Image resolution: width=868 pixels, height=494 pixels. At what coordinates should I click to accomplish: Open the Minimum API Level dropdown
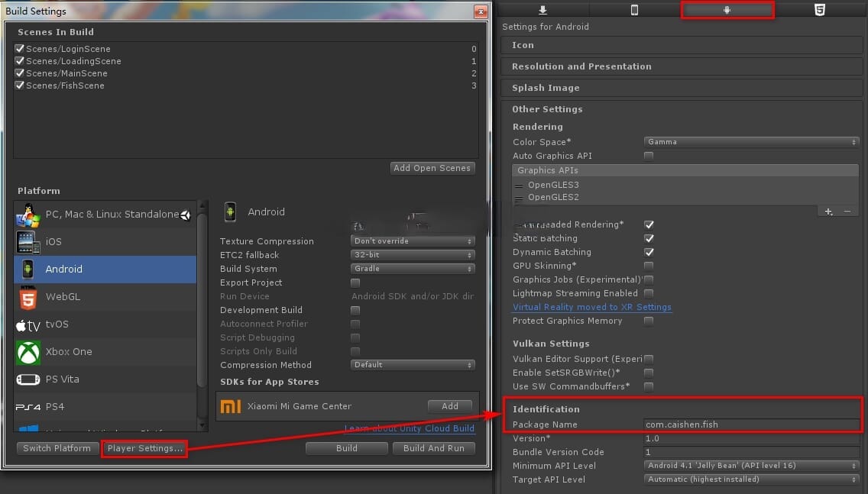click(751, 466)
